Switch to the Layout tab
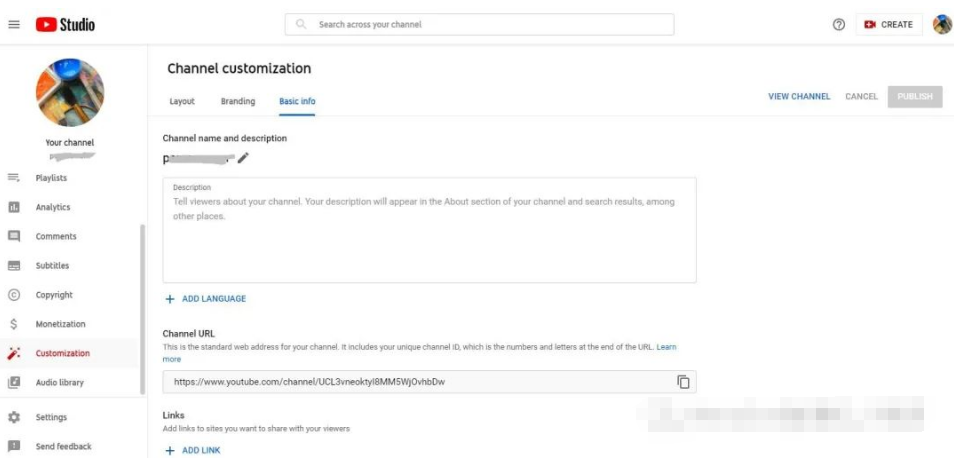 tap(182, 101)
